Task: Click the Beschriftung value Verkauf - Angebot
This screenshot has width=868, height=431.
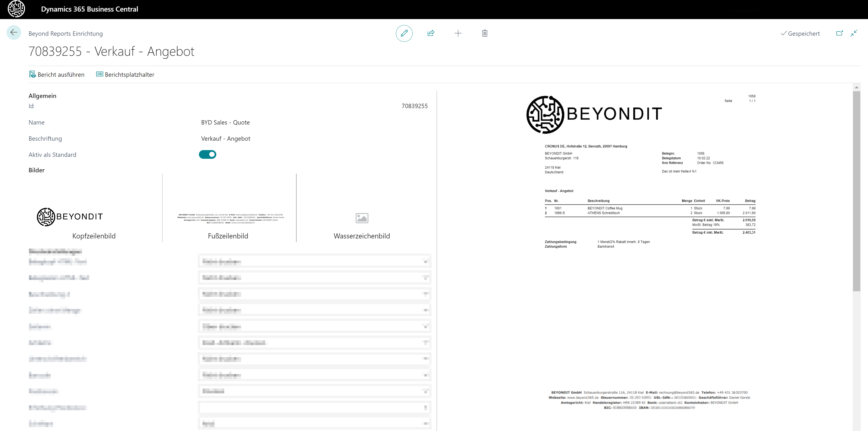Action: 226,139
